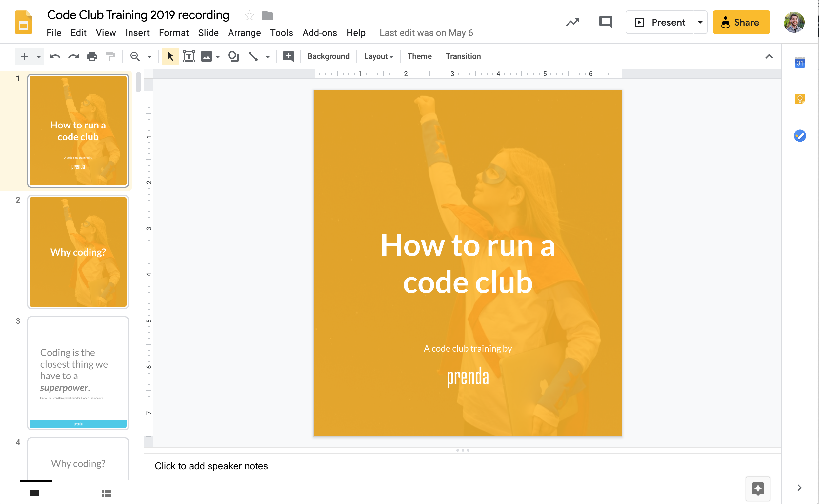Select the paint format roller icon
The height and width of the screenshot is (504, 819).
coord(110,56)
